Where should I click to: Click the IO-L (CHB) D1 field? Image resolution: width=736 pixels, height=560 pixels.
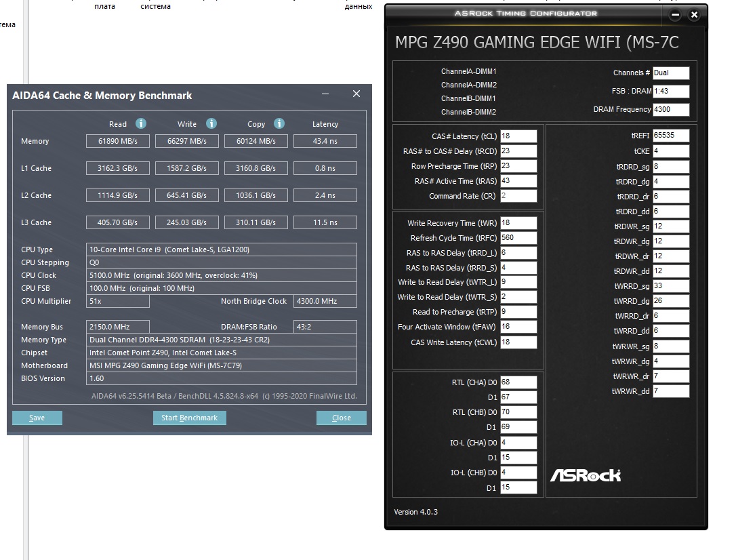(518, 487)
